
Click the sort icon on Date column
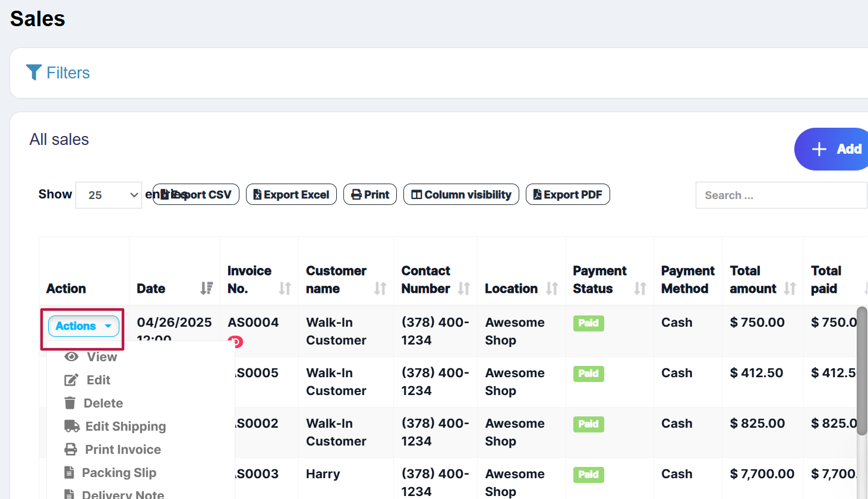click(206, 289)
